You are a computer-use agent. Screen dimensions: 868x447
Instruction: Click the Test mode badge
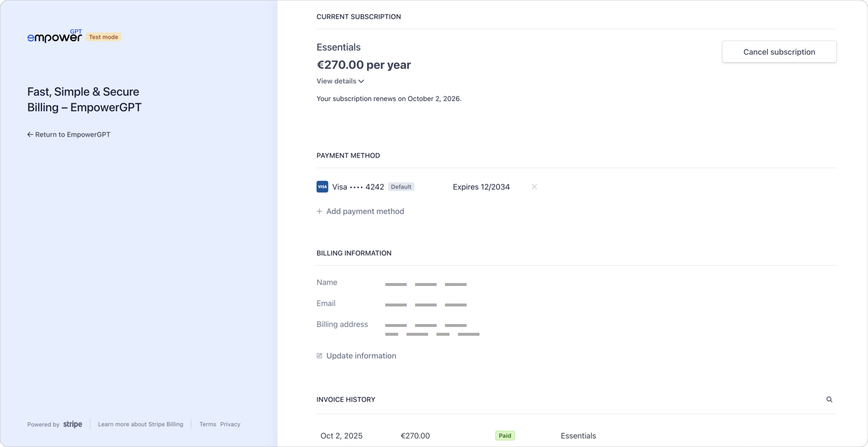104,37
